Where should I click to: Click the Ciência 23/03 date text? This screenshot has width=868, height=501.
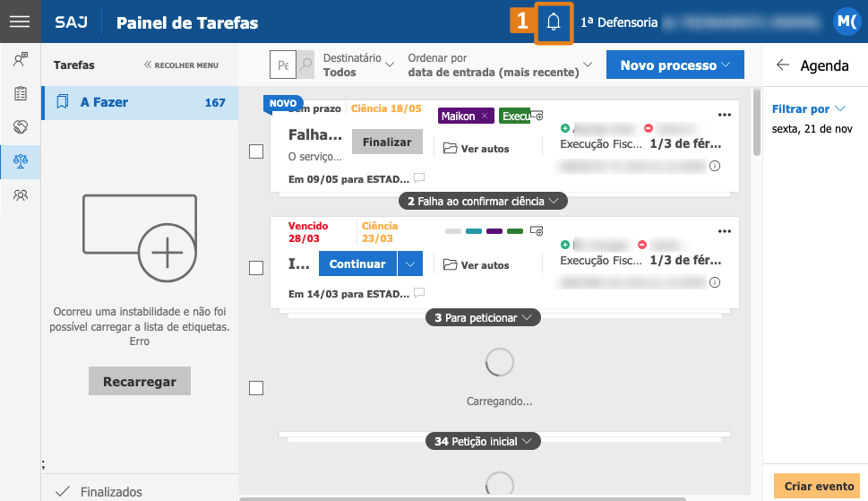380,232
